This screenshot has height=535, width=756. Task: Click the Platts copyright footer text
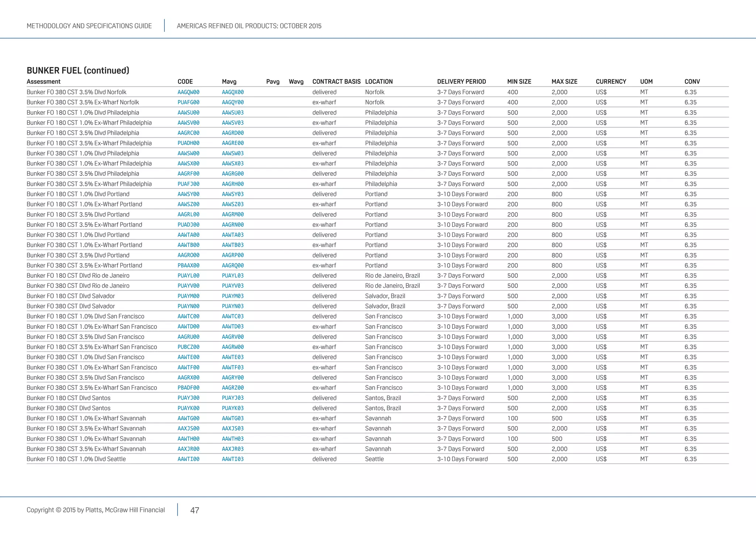point(96,510)
